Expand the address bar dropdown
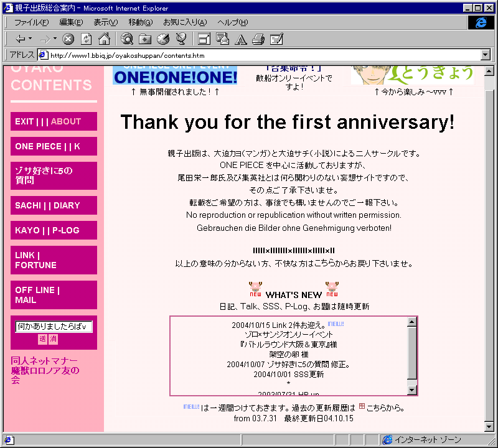Image resolution: width=498 pixels, height=448 pixels. point(486,55)
